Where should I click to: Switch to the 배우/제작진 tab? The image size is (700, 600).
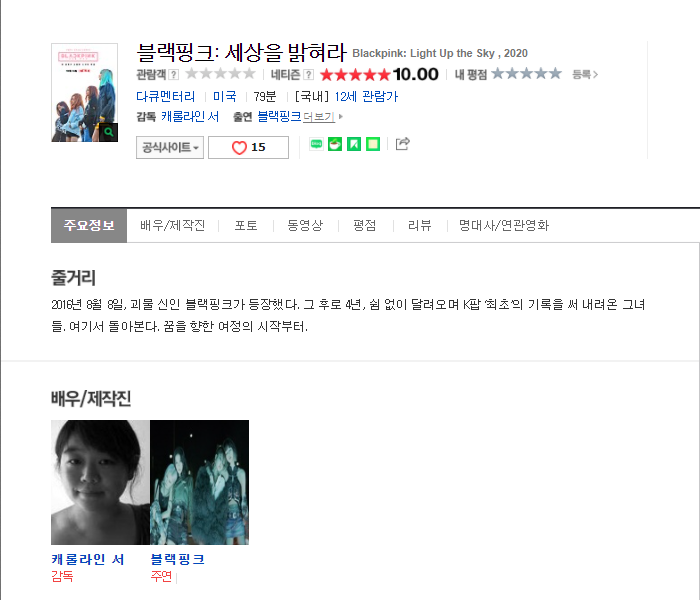[x=172, y=225]
